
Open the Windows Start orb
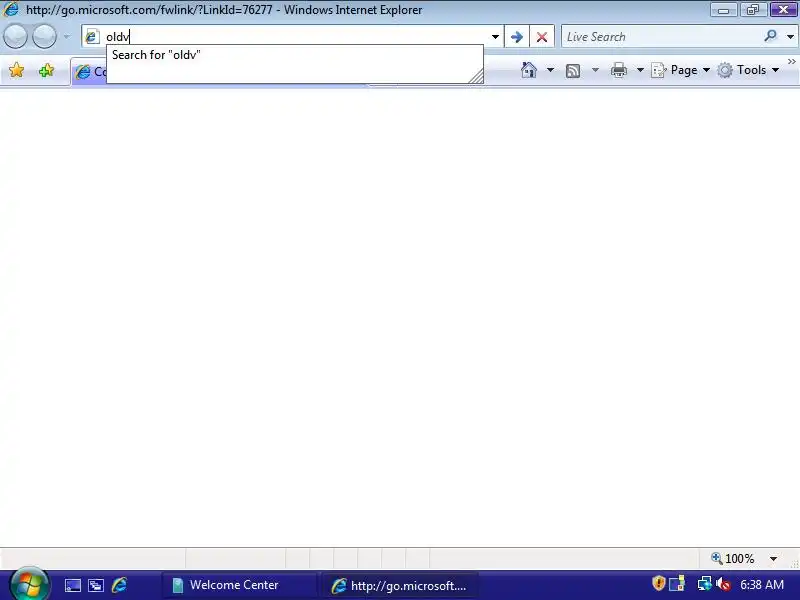(29, 584)
